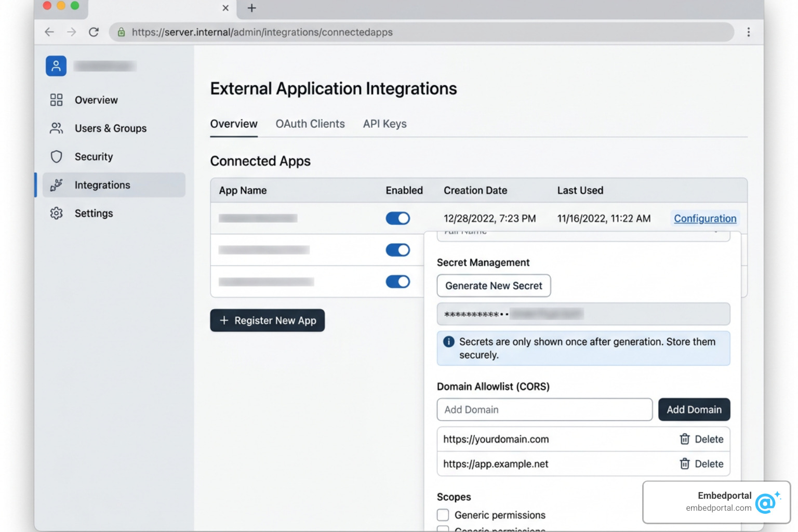Check the Generic permissions scope checkbox

(443, 515)
